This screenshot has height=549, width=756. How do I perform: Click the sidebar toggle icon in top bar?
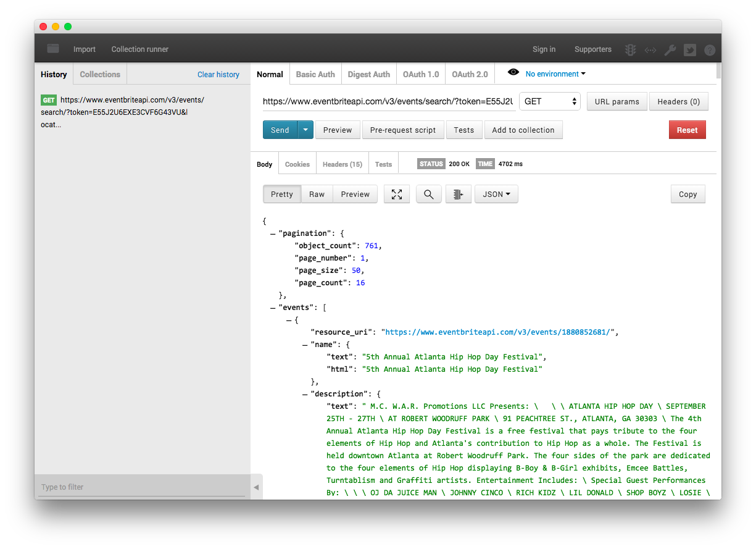[x=53, y=49]
